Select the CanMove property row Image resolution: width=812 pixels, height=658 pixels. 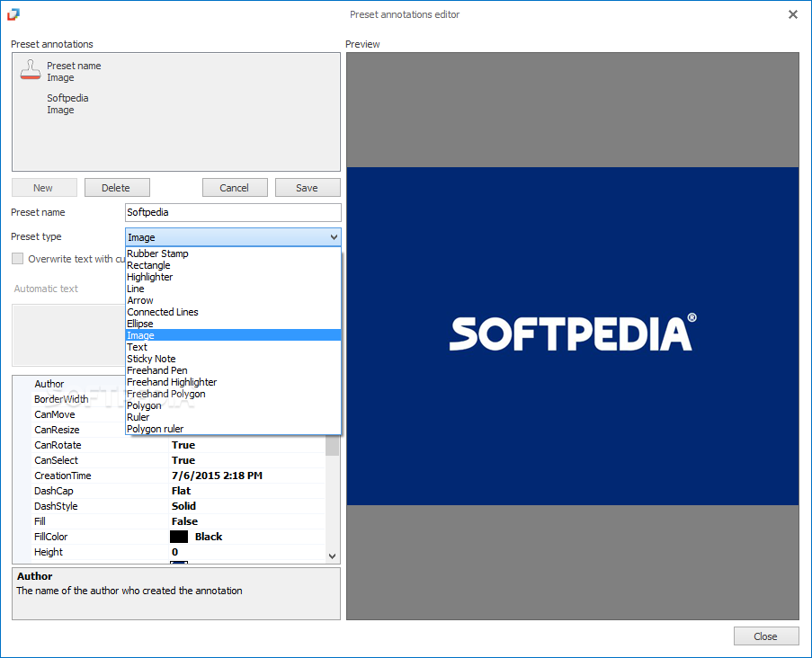77,414
